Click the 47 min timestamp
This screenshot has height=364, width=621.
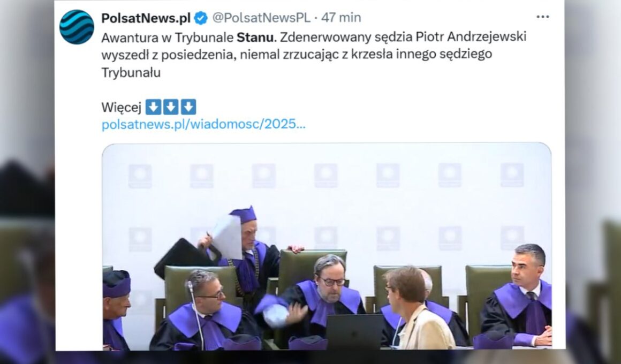point(341,18)
